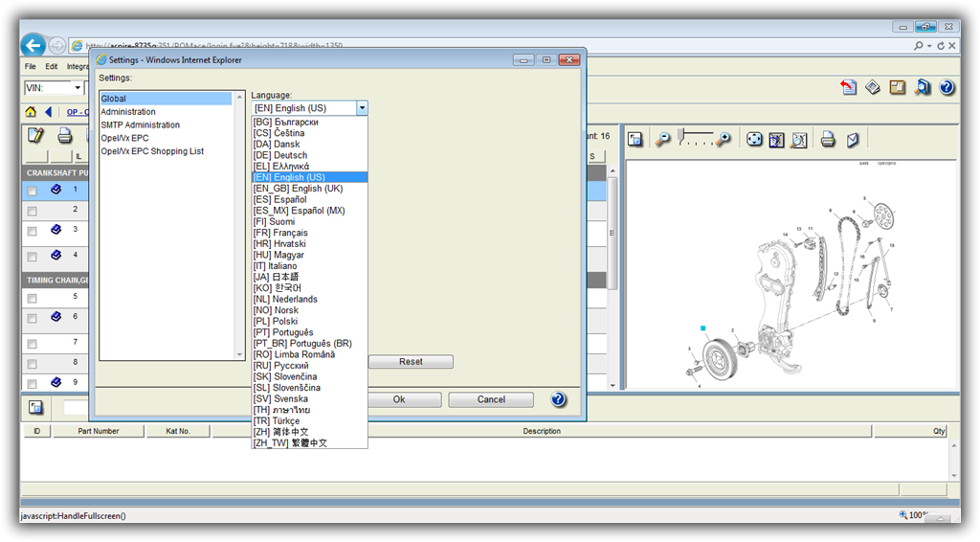
Task: Click the zoom in magnifier in diagram toolbar
Action: tap(724, 140)
